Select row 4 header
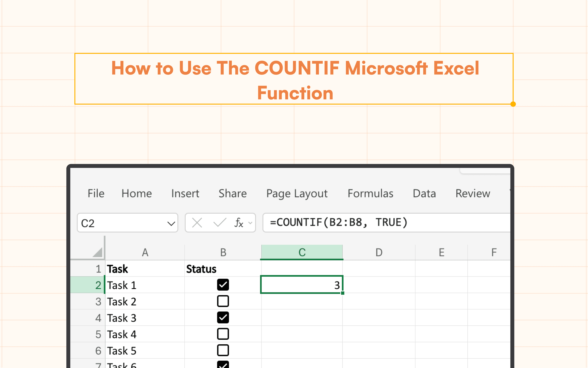 88,318
